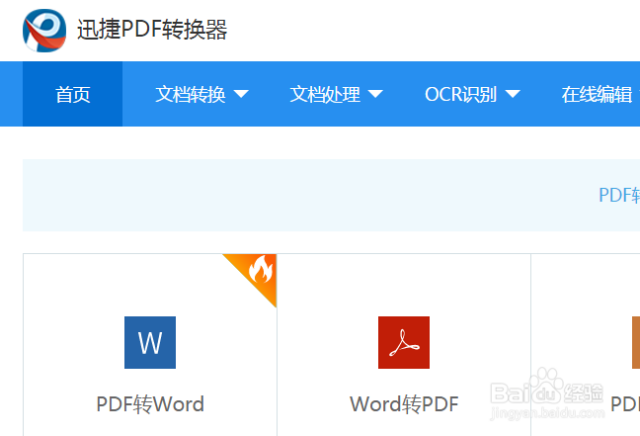Open the 文档转换 menu
This screenshot has height=436, width=640.
[190, 94]
